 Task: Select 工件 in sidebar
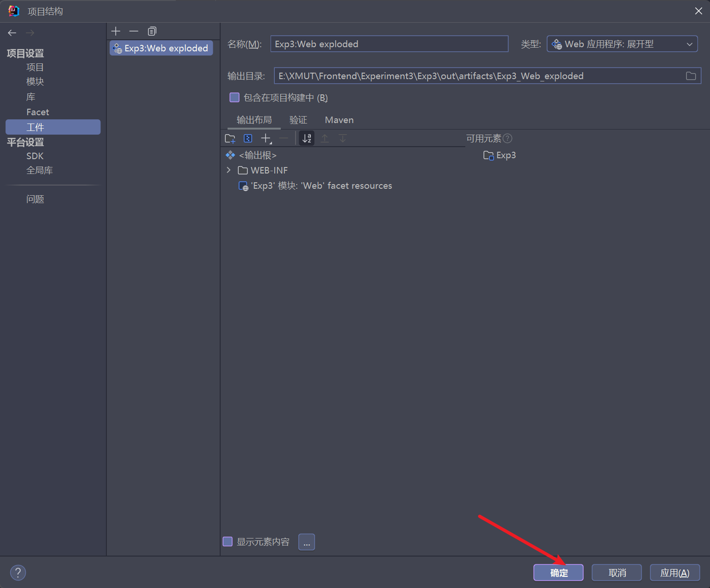coord(53,127)
